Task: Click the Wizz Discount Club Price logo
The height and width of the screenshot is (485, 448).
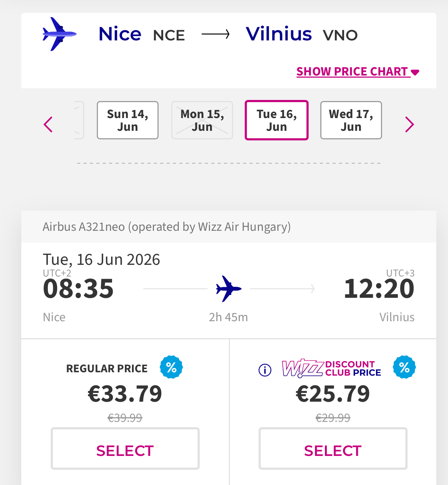Action: 331,368
